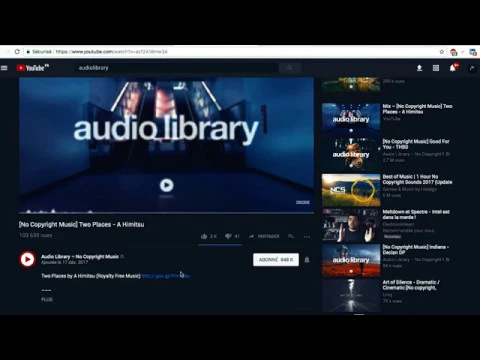Follow the goo.gl link in the description
This screenshot has width=480, height=360.
coord(165,276)
